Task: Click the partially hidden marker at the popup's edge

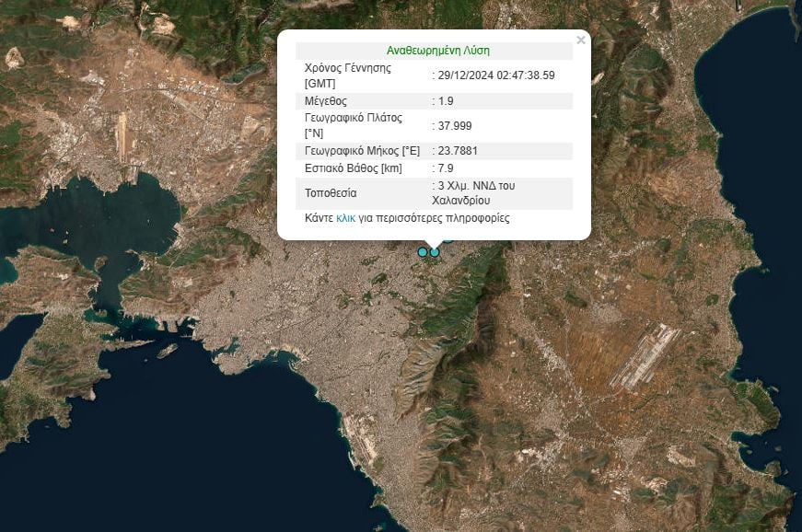Action: (448, 241)
